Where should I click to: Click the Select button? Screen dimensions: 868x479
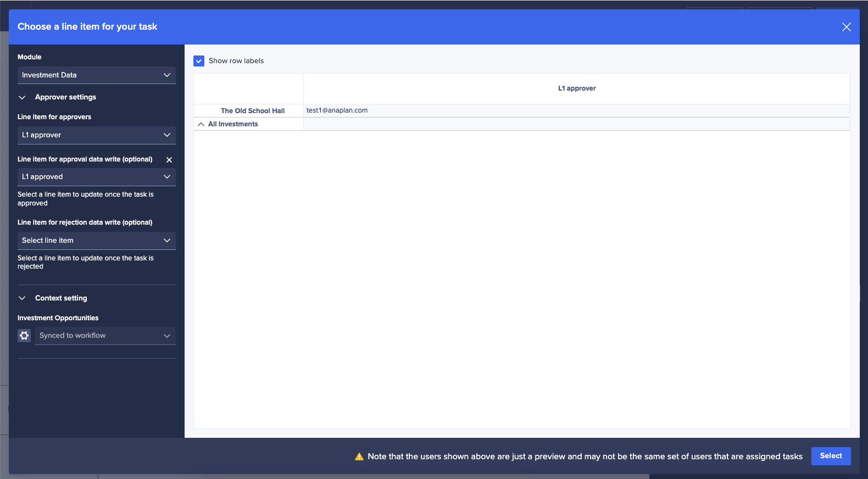[x=831, y=456]
